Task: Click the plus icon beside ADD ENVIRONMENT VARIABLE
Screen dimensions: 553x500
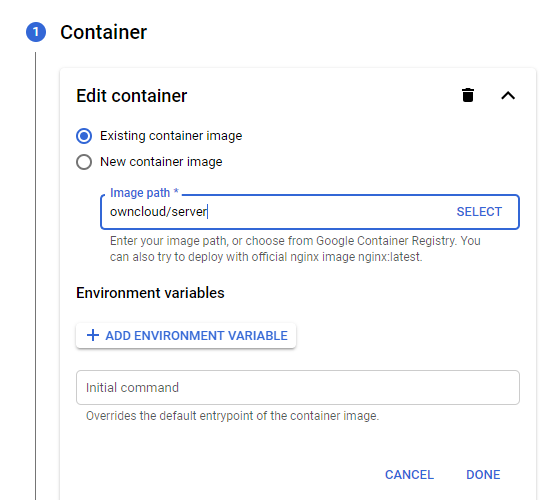Action: pos(93,335)
